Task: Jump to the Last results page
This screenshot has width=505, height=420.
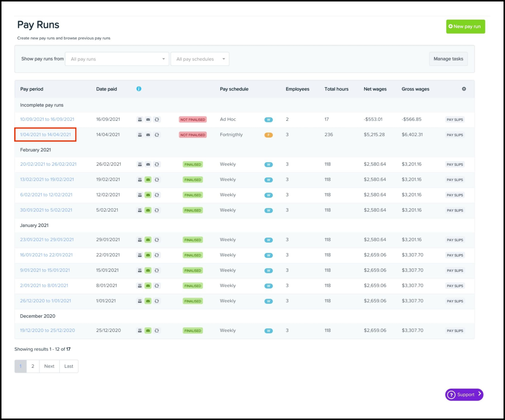Action: coord(69,366)
